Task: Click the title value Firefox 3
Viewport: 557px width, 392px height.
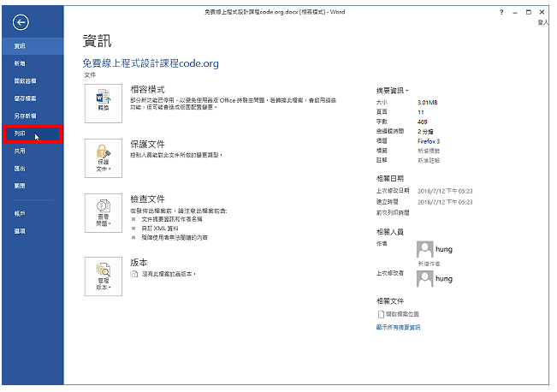Action: click(429, 141)
